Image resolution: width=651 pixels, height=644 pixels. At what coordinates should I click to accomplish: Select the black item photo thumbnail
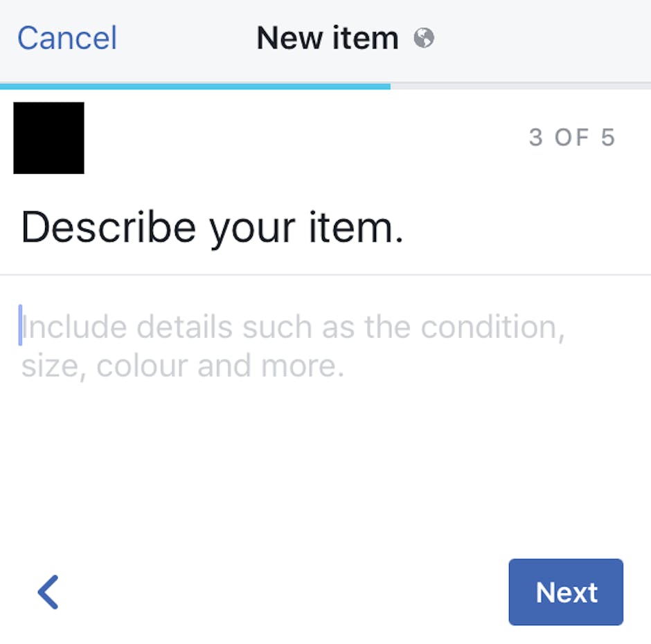pos(49,138)
